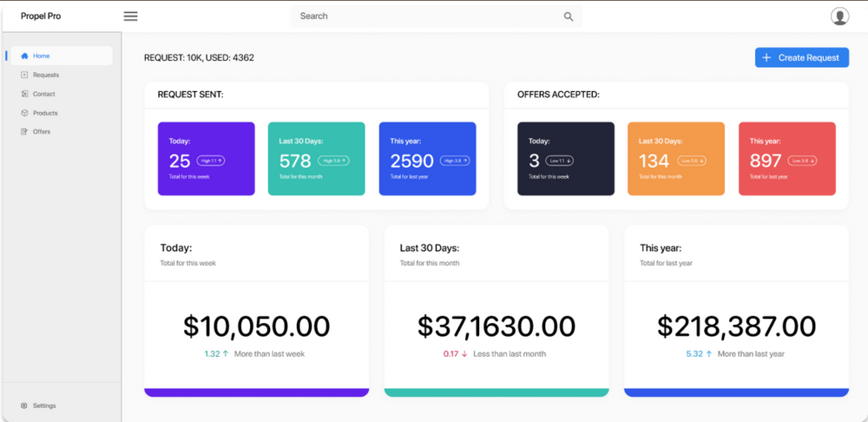Image resolution: width=868 pixels, height=422 pixels.
Task: Click 'More than last week' text
Action: click(x=269, y=354)
